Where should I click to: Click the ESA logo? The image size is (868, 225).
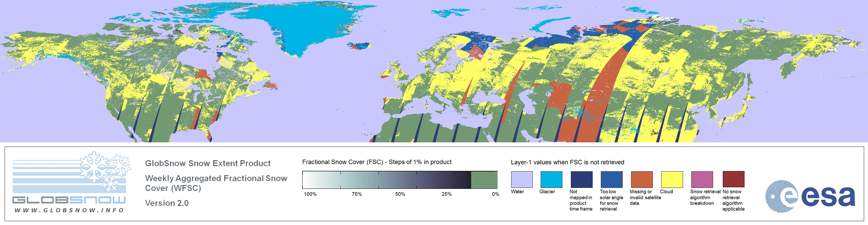point(810,196)
